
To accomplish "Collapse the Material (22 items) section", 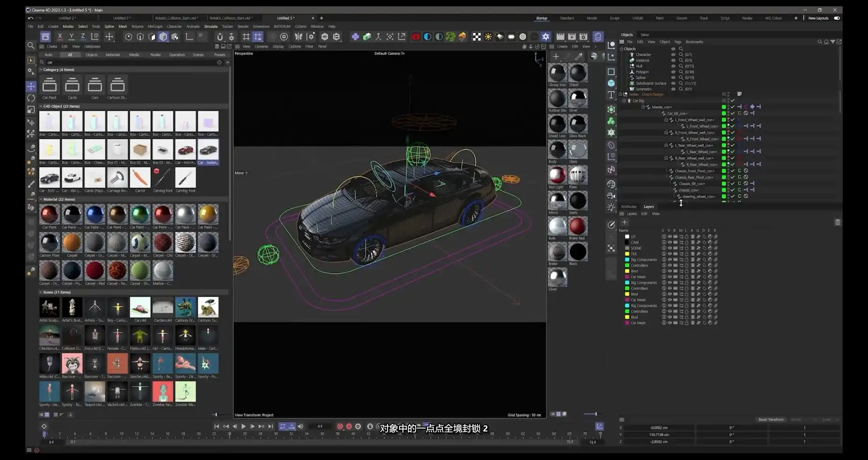I will point(41,199).
